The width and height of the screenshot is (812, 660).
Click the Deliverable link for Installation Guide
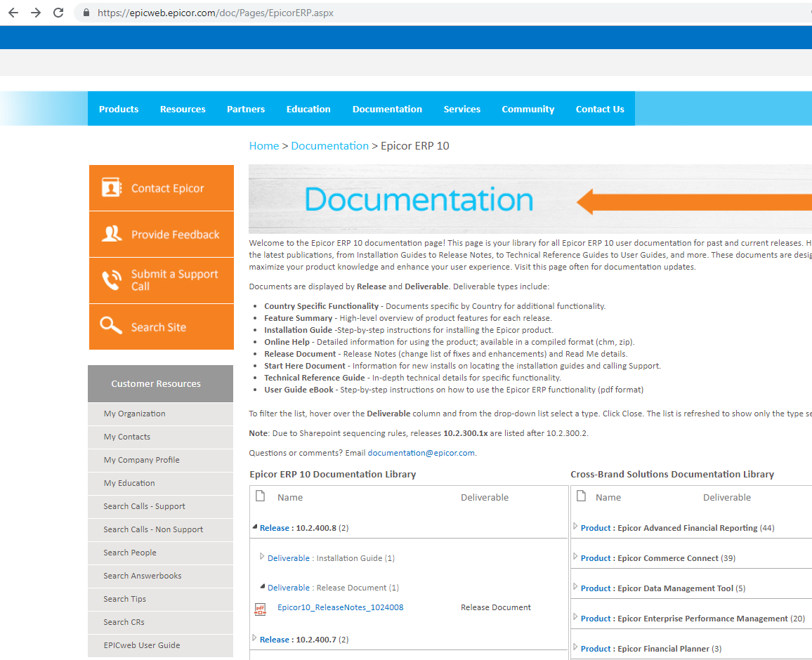click(289, 558)
